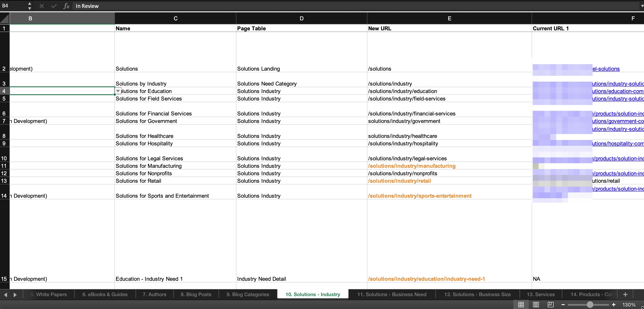Open the 6. eBooks & Guides sheet tab
The height and width of the screenshot is (309, 644).
[105, 294]
